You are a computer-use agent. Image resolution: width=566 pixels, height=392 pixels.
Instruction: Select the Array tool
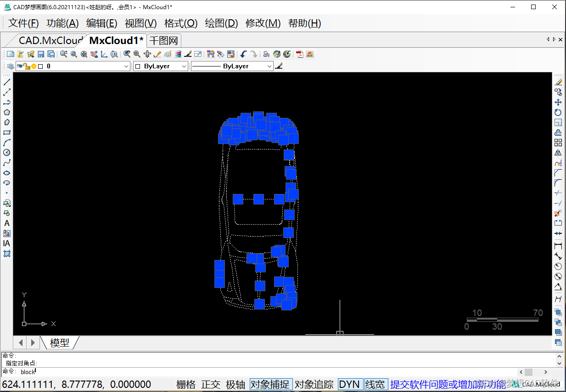(558, 143)
